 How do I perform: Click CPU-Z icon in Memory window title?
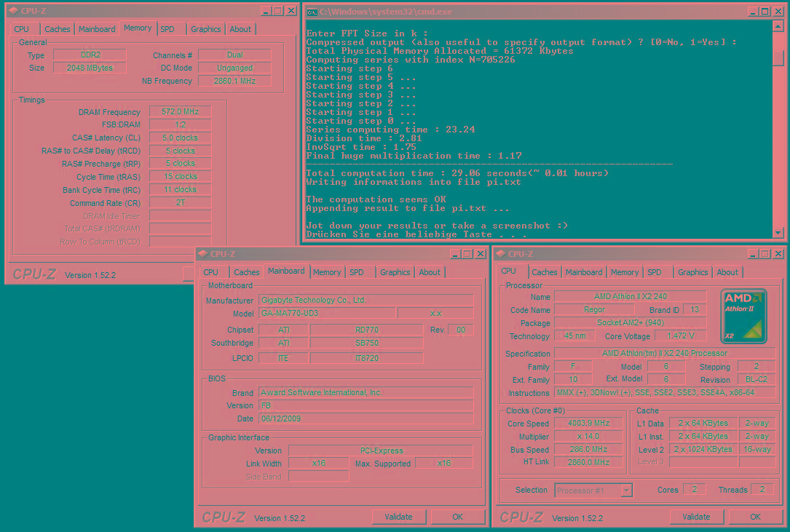[13, 11]
